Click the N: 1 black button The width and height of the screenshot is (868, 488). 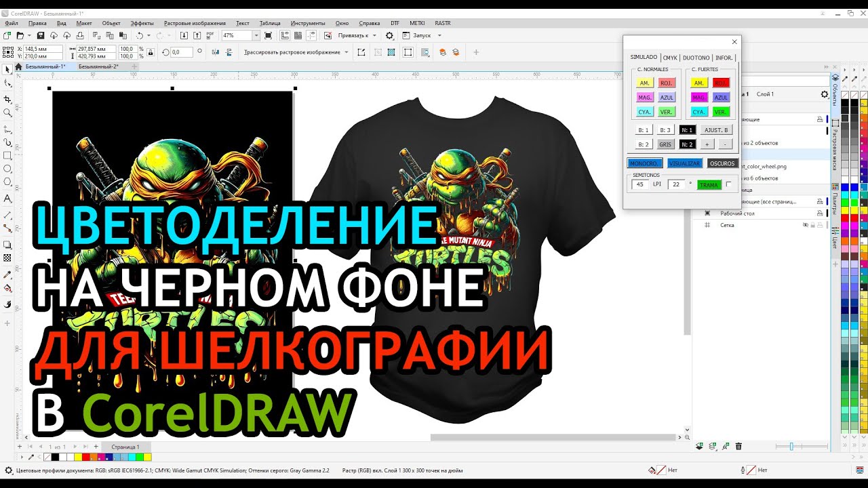click(x=688, y=130)
